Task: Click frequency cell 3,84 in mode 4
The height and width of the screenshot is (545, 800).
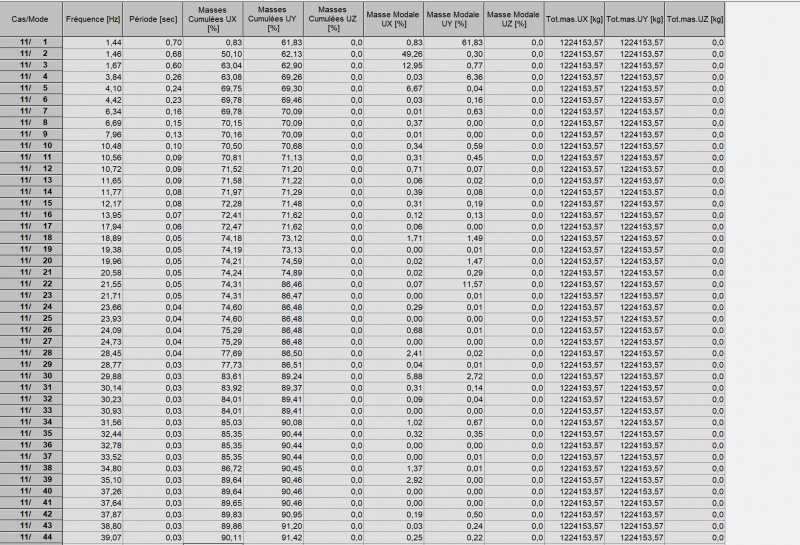Action: pyautogui.click(x=93, y=77)
